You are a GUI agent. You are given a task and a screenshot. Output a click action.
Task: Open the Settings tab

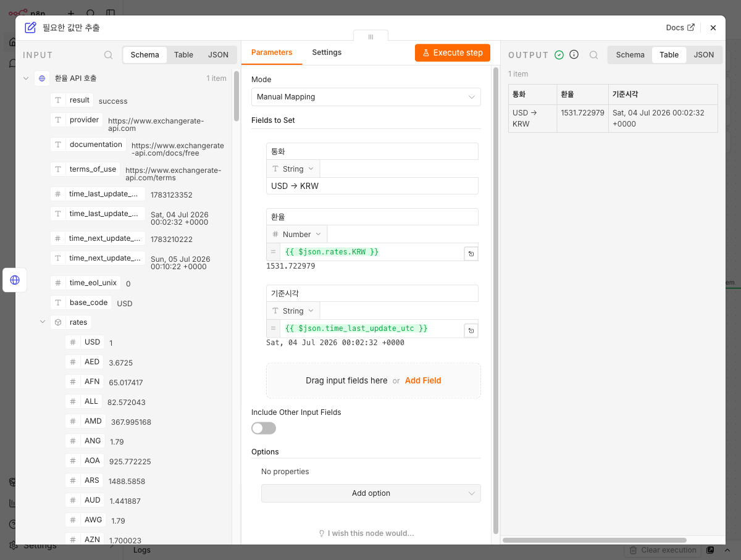point(327,52)
